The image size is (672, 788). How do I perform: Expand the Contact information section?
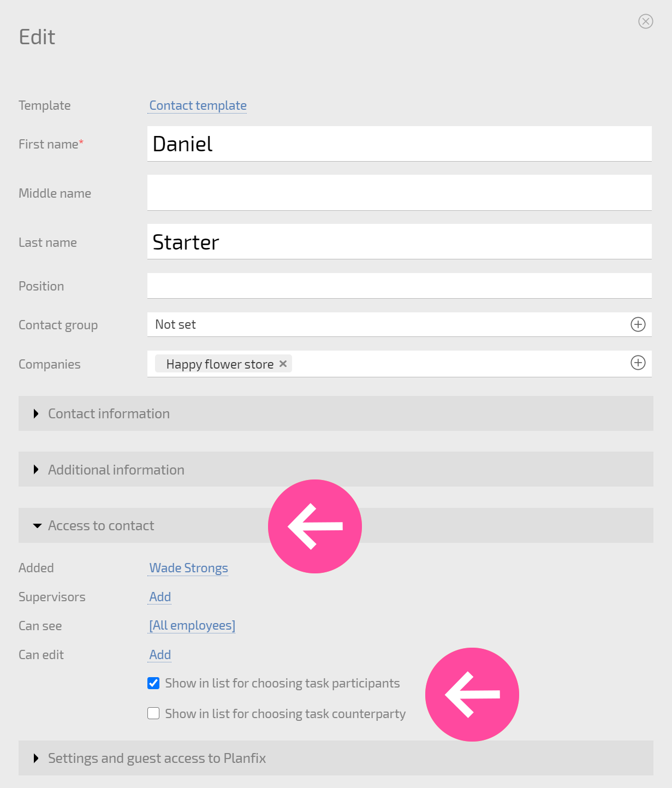(x=336, y=413)
